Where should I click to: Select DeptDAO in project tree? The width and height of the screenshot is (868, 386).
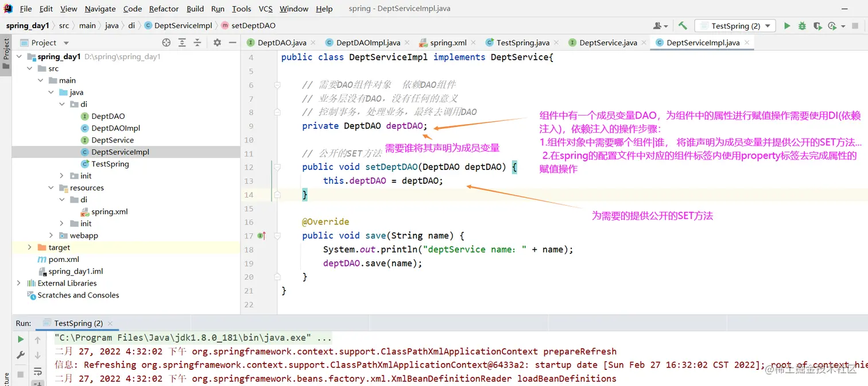(x=108, y=116)
